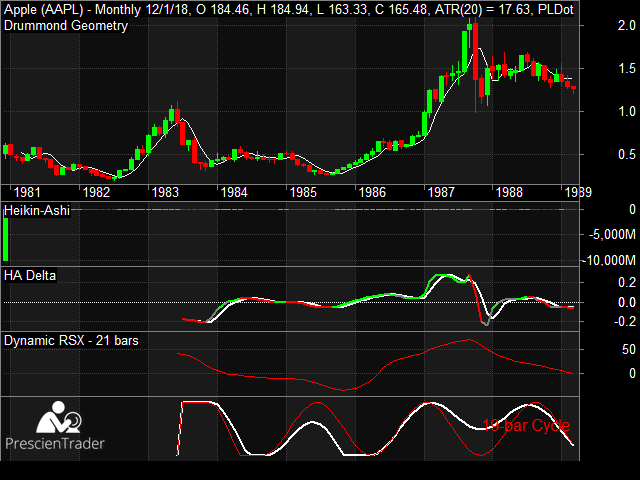Click the 1984 year label on the time axis
This screenshot has height=480, width=640.
click(x=234, y=192)
